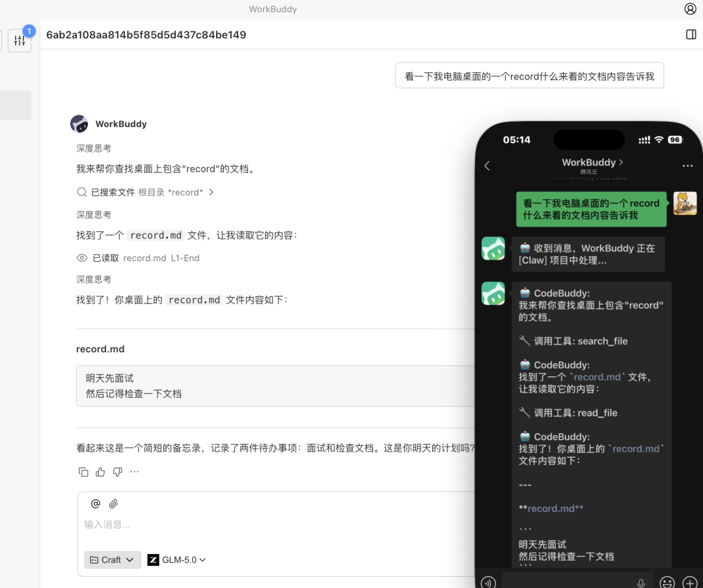Give the reply a thumbs down

point(117,472)
